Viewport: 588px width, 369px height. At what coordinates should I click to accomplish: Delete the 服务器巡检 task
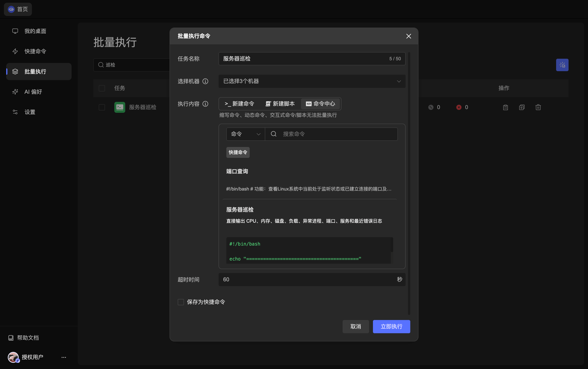(538, 107)
